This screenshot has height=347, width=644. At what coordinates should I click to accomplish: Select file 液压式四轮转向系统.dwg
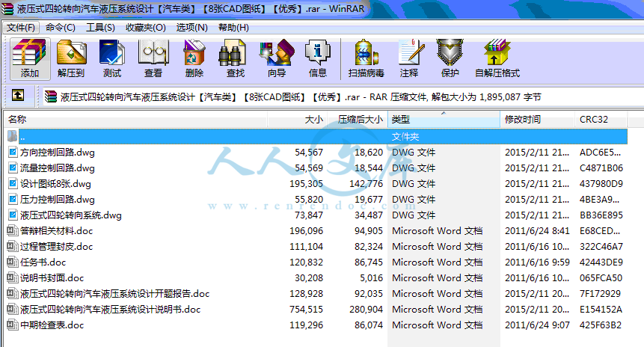[70, 215]
